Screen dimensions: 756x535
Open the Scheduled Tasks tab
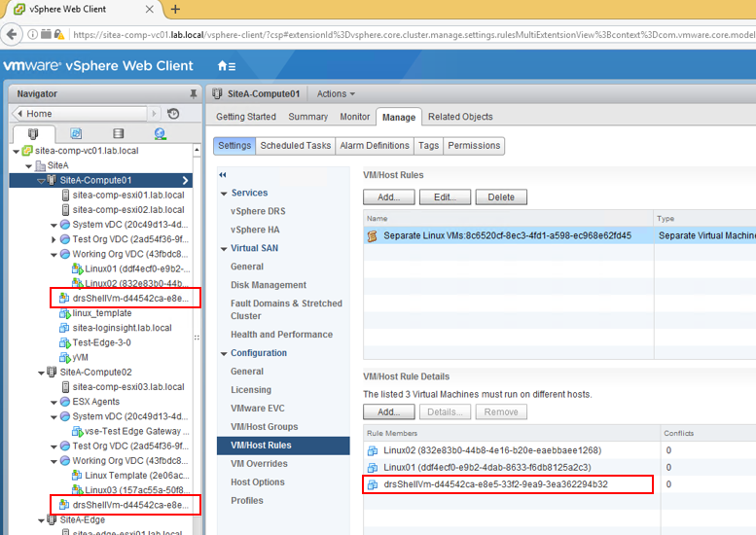click(296, 146)
